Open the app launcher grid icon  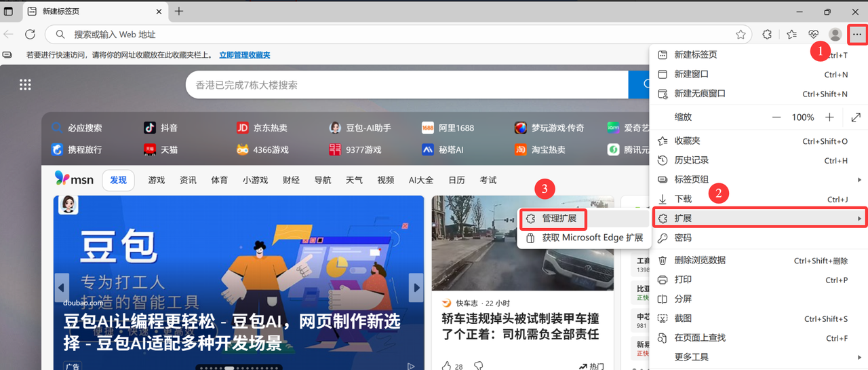[25, 84]
